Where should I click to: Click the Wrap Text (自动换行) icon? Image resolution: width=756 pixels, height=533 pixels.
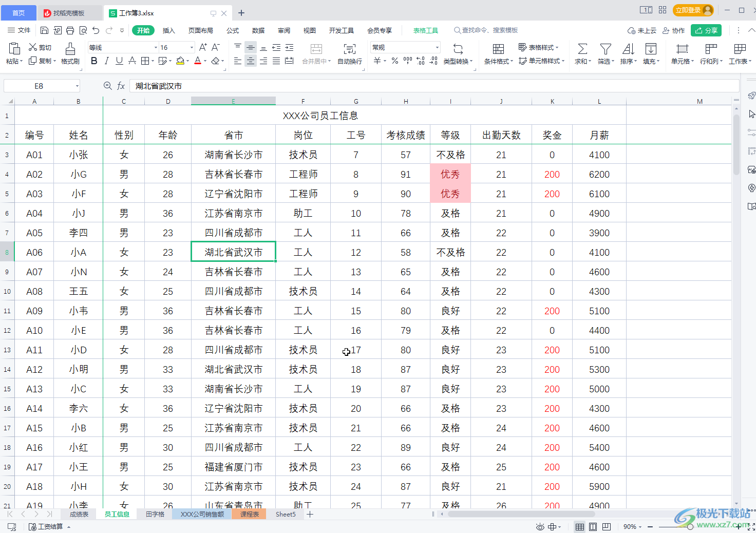349,49
